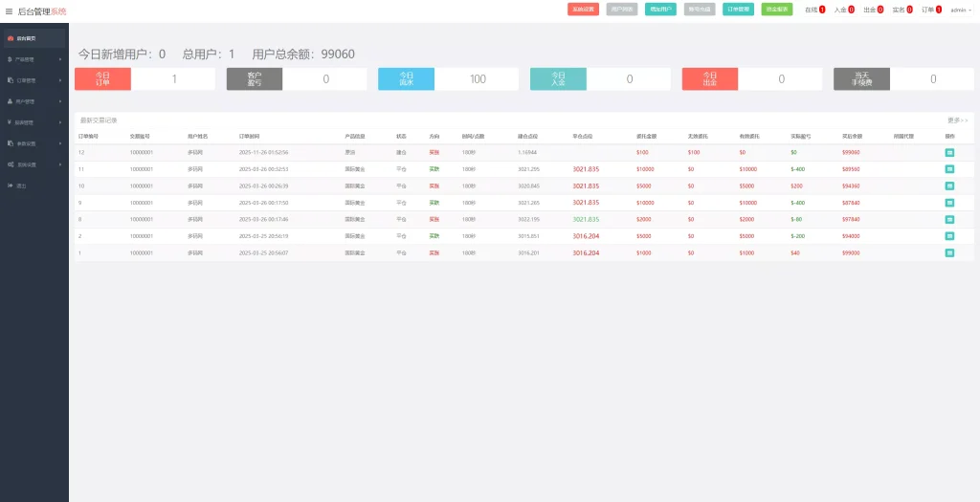
Task: Click the blue 今日流水 stat card
Action: pyautogui.click(x=448, y=79)
